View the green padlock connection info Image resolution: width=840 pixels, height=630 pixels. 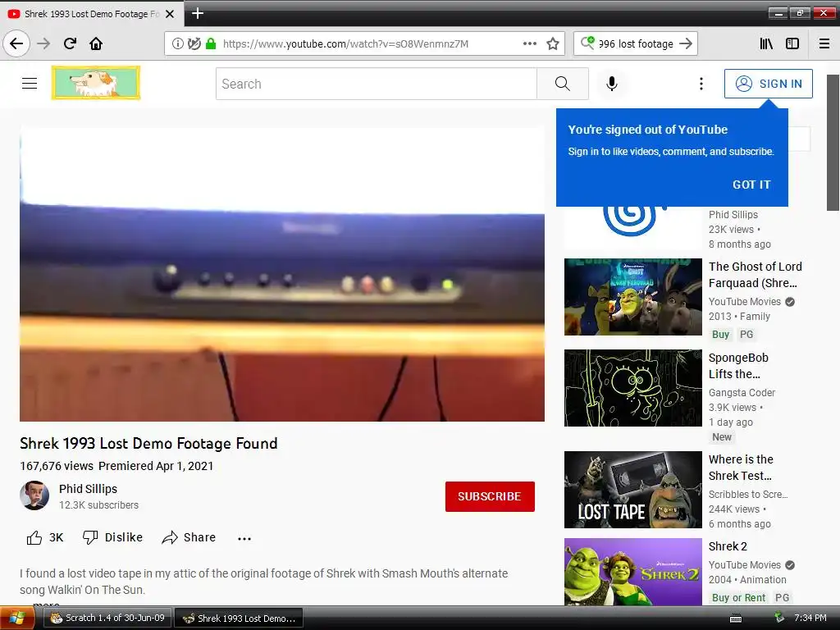[x=211, y=44]
